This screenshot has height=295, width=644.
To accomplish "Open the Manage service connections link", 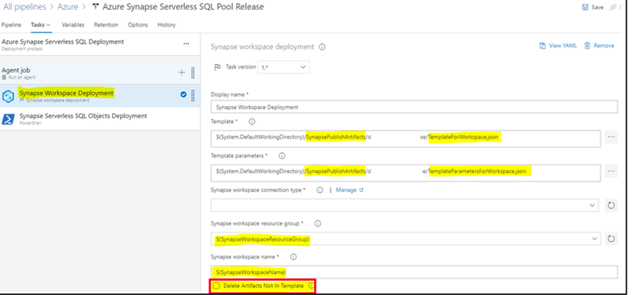I will [349, 190].
